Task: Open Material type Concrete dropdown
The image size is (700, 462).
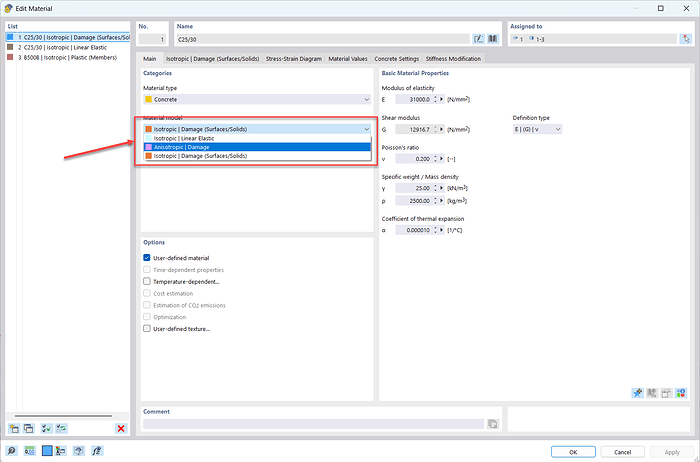Action: [x=257, y=100]
